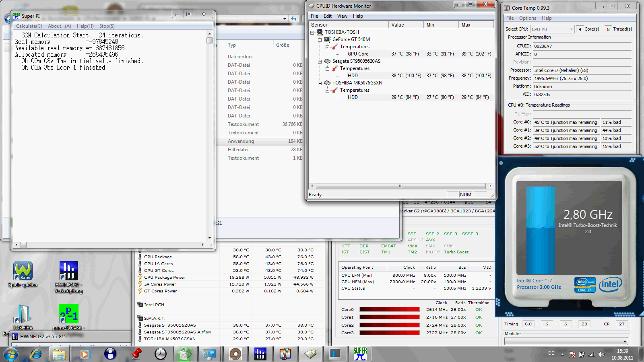Click the Intel PCH sensor row
The width and height of the screenshot is (644, 362).
(x=225, y=305)
